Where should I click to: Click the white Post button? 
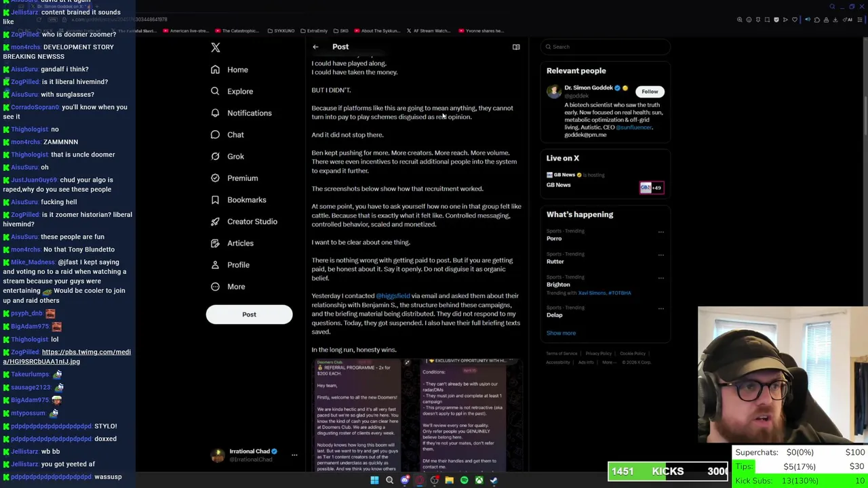click(x=249, y=314)
